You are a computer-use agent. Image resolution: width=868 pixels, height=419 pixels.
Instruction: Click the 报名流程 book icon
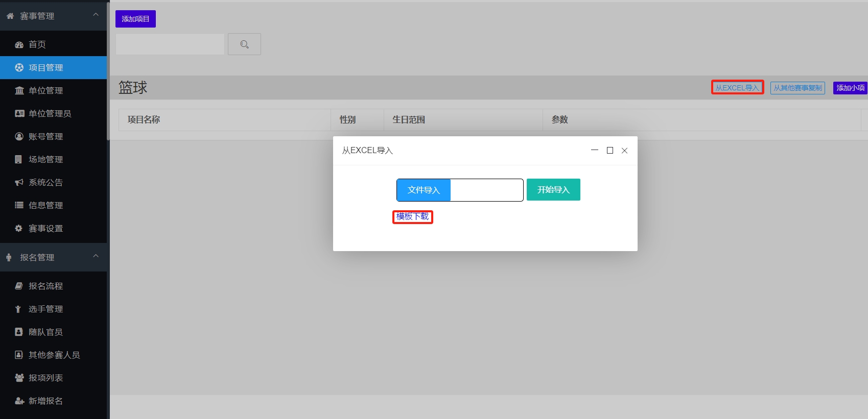pyautogui.click(x=19, y=286)
